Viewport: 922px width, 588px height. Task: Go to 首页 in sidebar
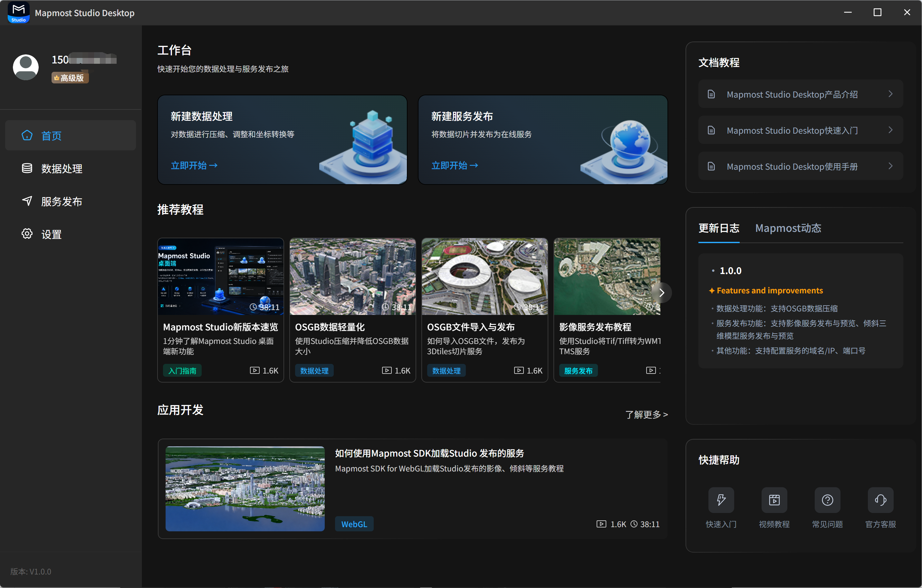pyautogui.click(x=71, y=136)
